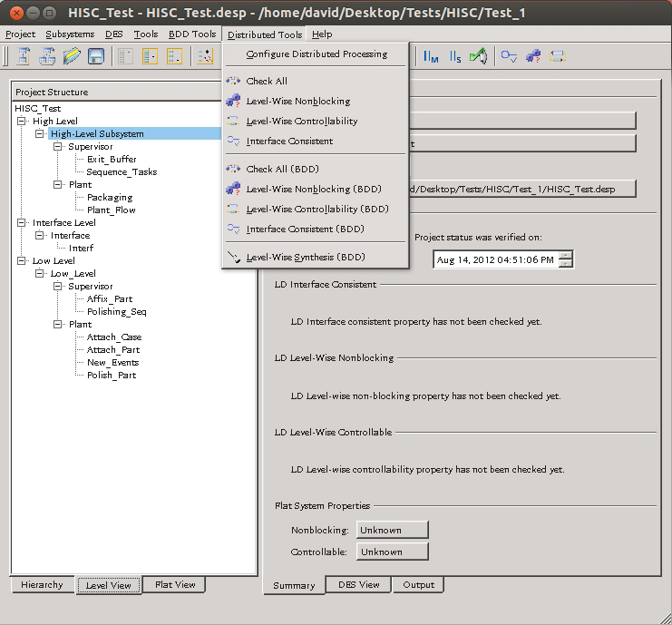The width and height of the screenshot is (672, 625).
Task: Switch to the Flat View tab
Action: pos(175,585)
